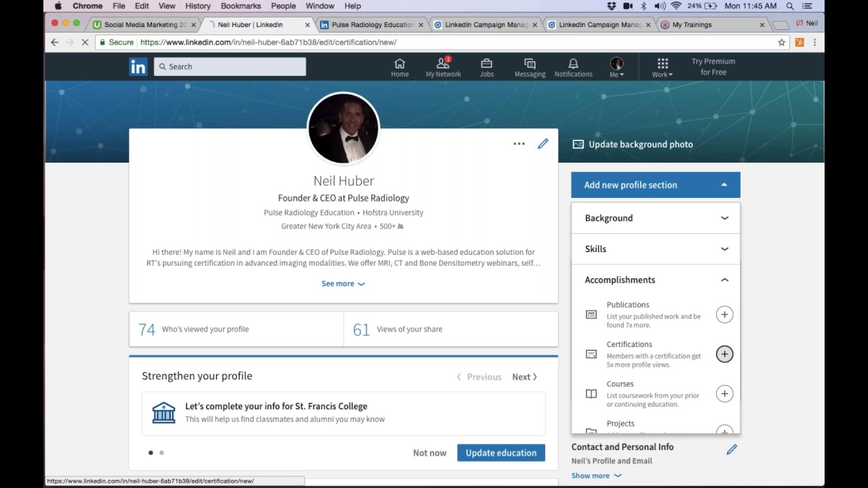Screen dimensions: 868x488
Task: Click Previous profile suggestion
Action: (479, 377)
